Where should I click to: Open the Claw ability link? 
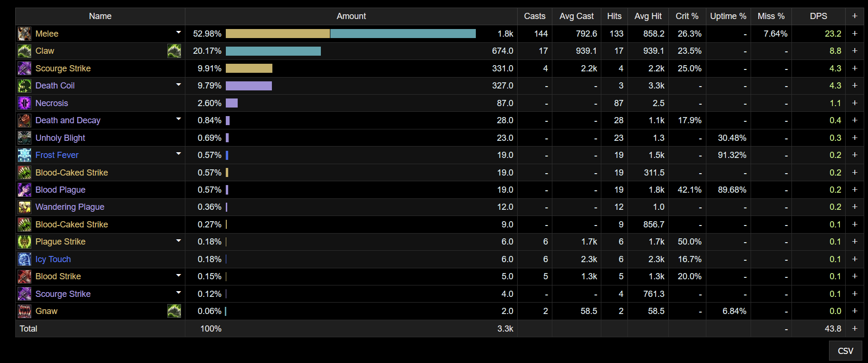pos(45,51)
